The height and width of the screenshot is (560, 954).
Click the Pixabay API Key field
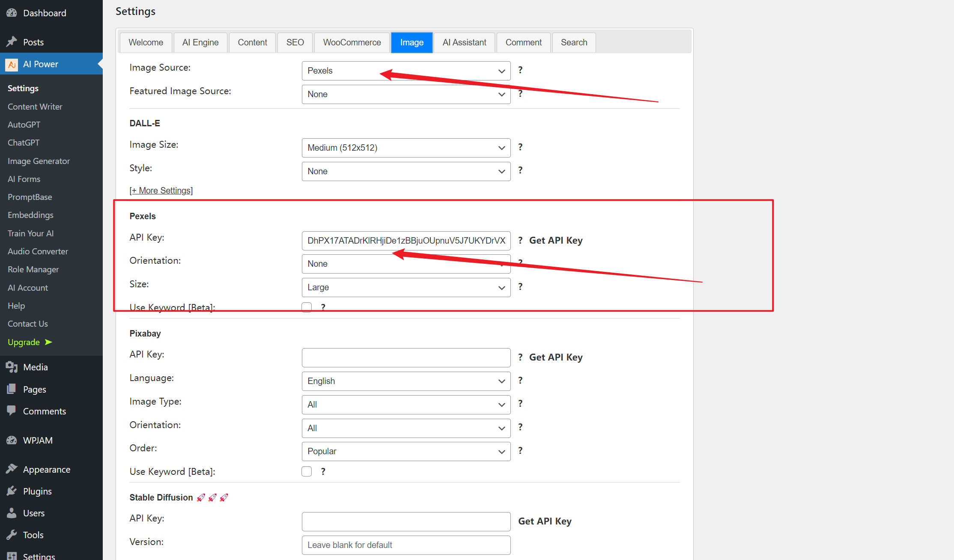pos(405,357)
